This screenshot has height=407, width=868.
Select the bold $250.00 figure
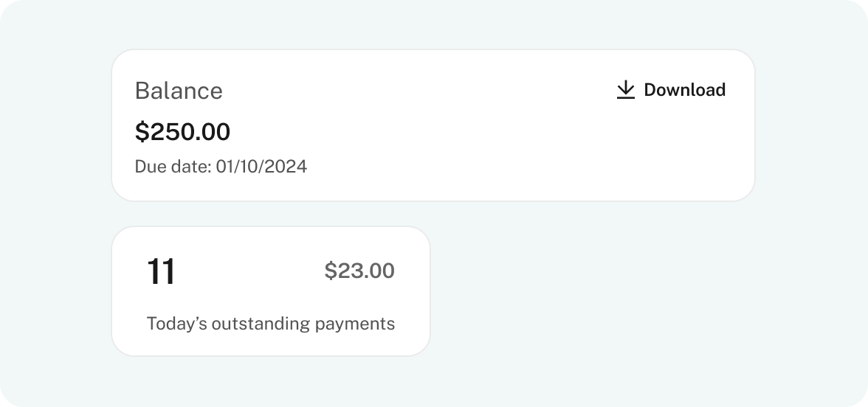click(182, 132)
